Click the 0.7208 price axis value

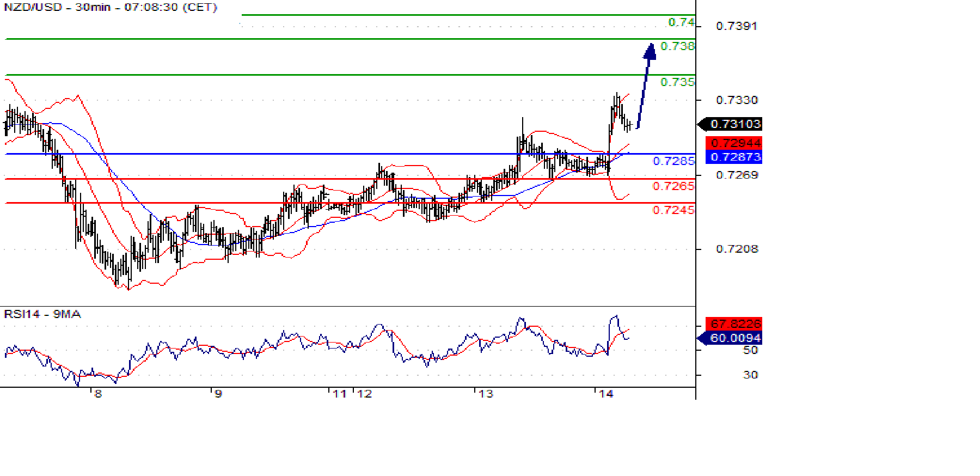pyautogui.click(x=736, y=249)
